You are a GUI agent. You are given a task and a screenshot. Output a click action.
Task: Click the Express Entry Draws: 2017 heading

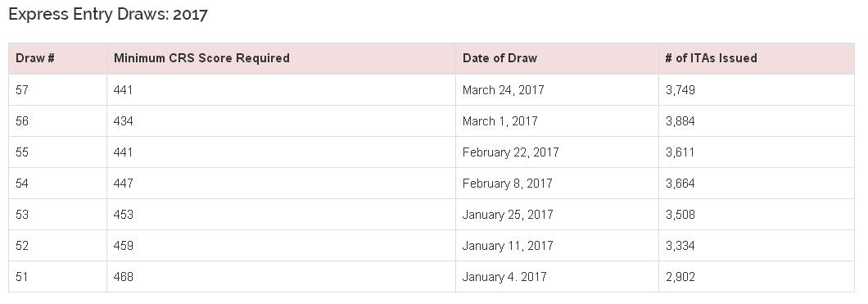pyautogui.click(x=108, y=15)
